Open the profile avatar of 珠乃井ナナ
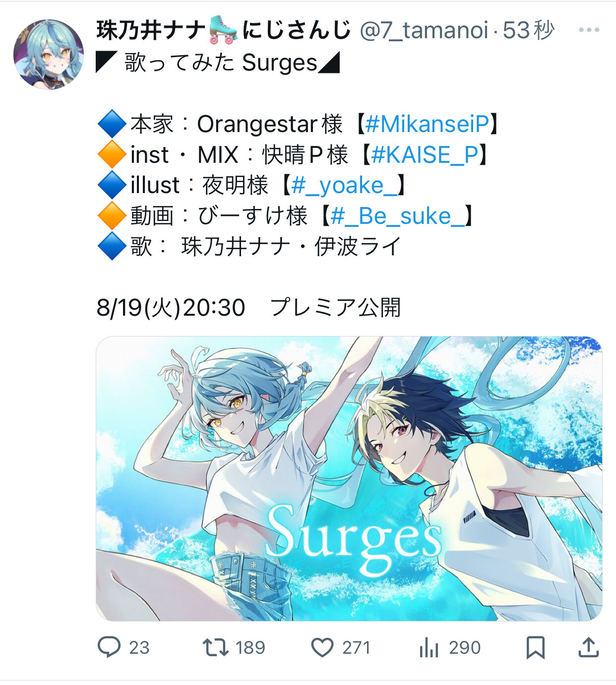 [49, 55]
